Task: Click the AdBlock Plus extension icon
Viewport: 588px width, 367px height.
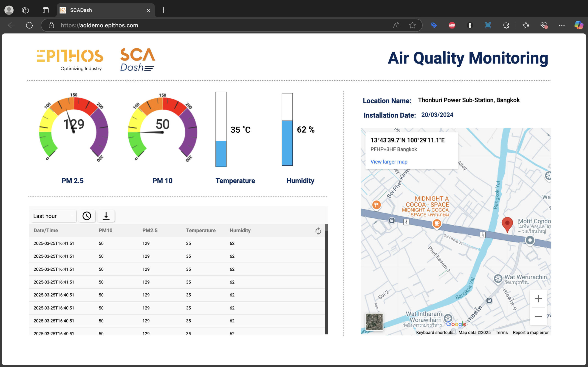Action: coord(452,25)
